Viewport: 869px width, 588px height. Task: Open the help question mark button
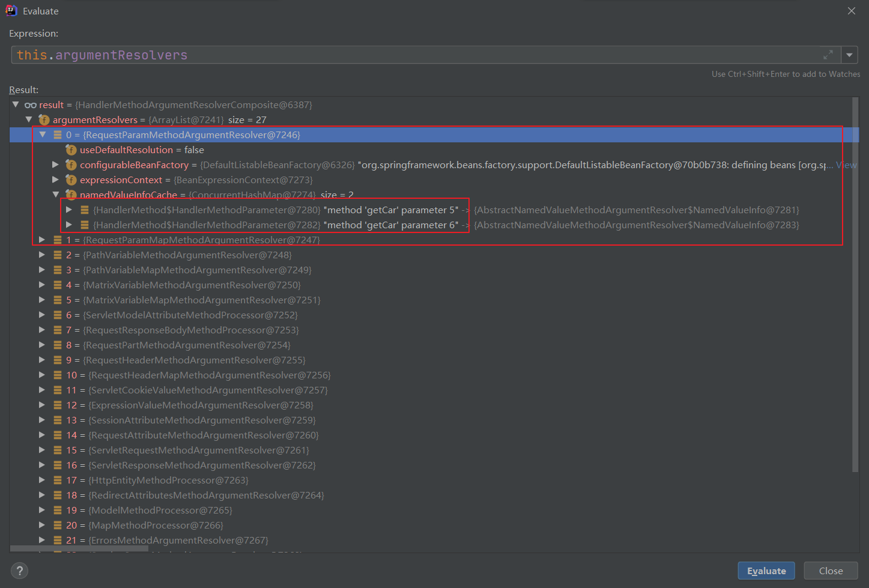(x=19, y=571)
